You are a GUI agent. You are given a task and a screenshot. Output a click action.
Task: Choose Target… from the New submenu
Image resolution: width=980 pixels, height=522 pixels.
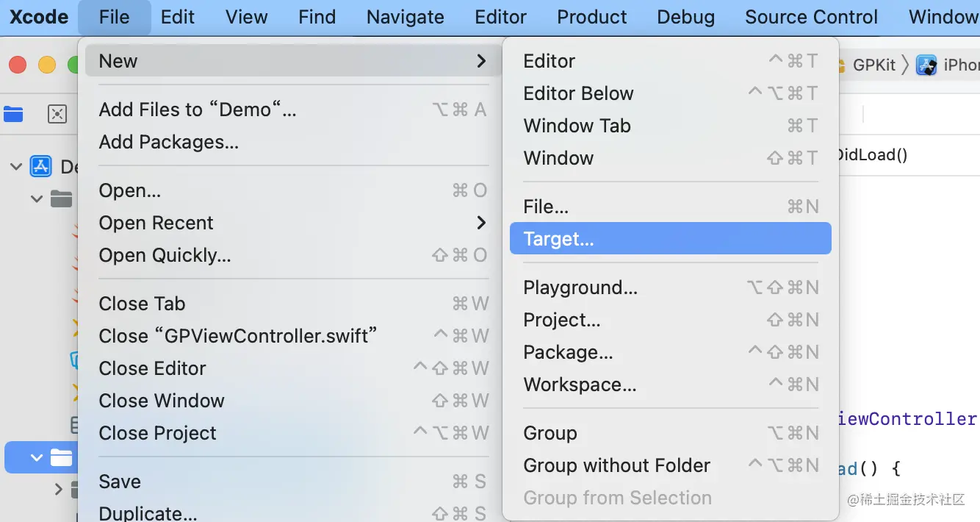670,239
